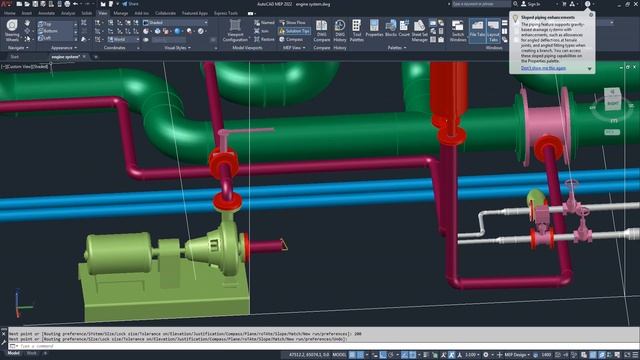Click the MODEL space status button
This screenshot has height=360, width=640.
tap(339, 355)
